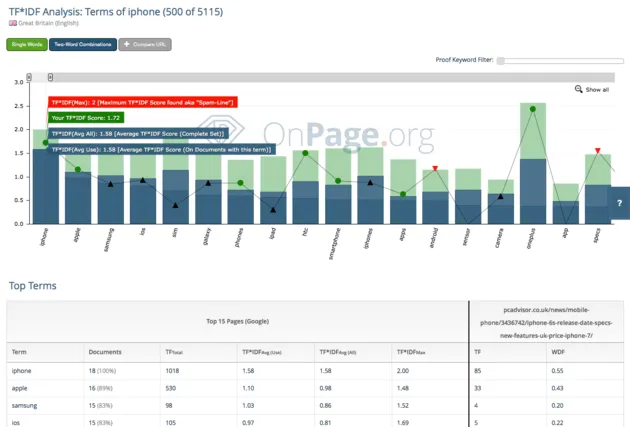
Task: Click the Top 15 Pages (Google) header
Action: coord(237,321)
